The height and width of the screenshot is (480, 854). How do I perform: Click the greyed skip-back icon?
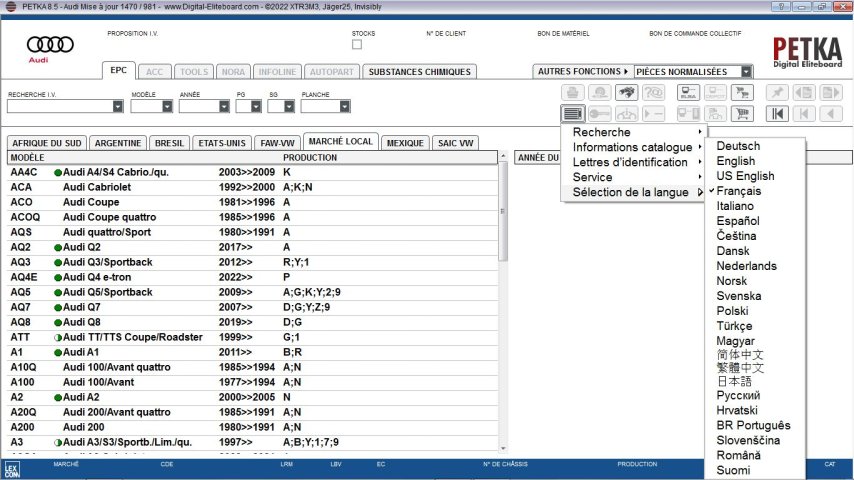[x=804, y=114]
